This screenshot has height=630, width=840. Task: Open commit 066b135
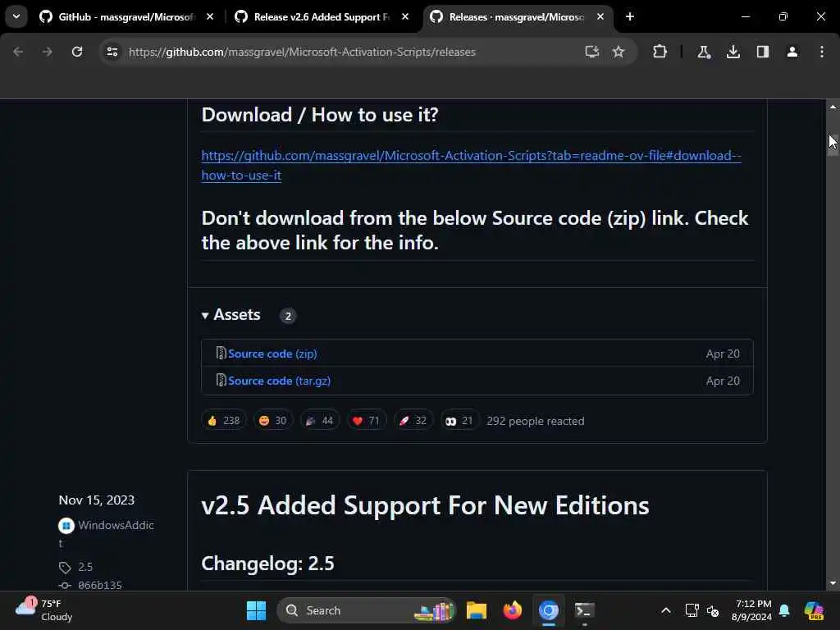pos(99,585)
